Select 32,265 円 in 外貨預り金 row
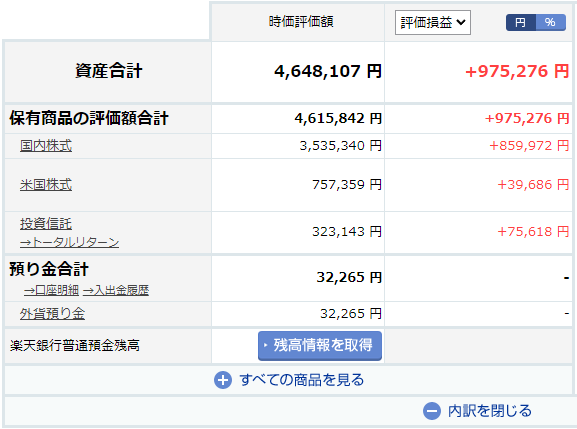Viewport: 577px width, 429px height. (351, 313)
